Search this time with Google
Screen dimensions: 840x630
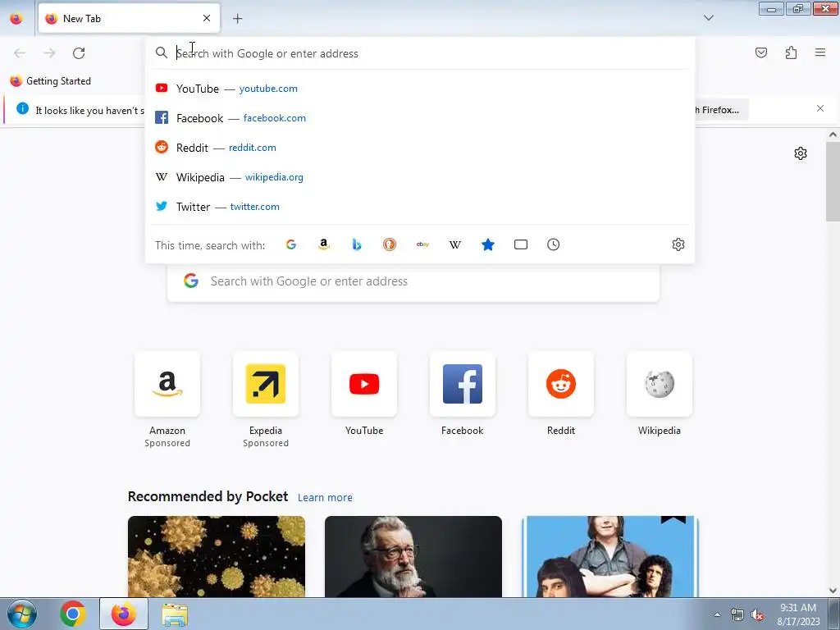[x=291, y=244]
